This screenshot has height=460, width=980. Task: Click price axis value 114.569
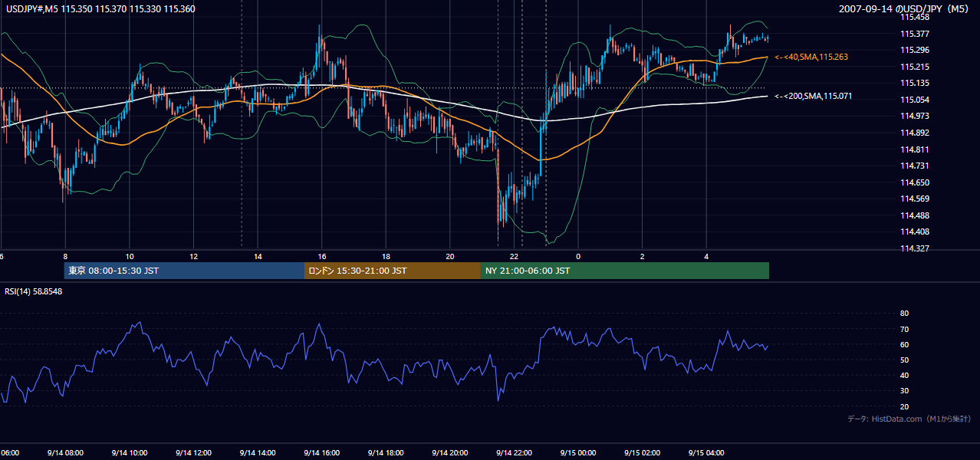coord(915,199)
